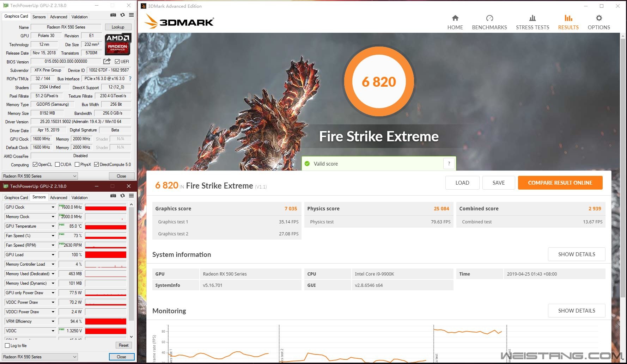
Task: Click refresh icon in Sensors GPU-Z window
Action: [x=122, y=196]
